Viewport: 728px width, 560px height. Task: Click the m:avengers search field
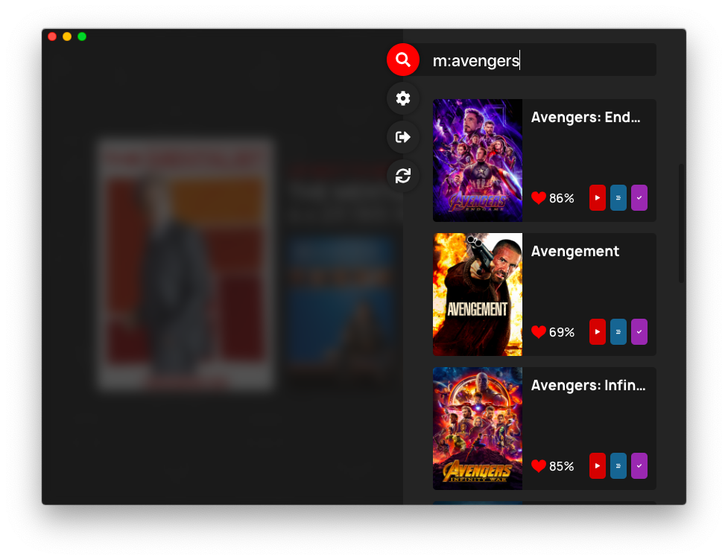click(x=540, y=60)
